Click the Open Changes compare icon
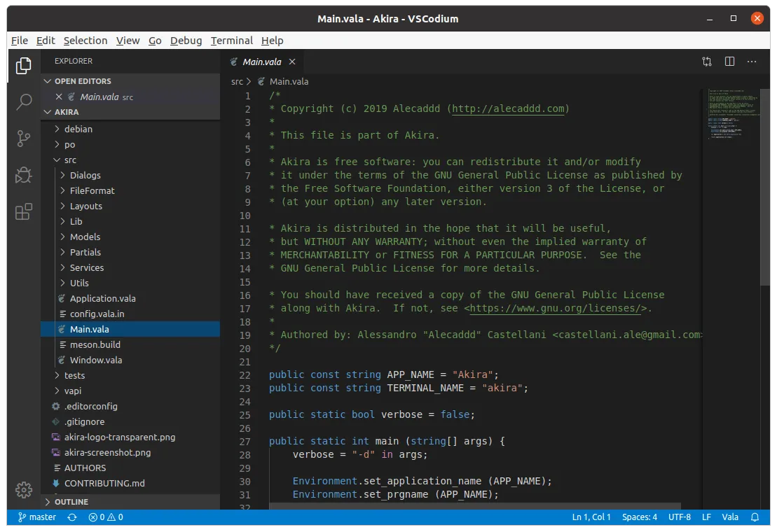The width and height of the screenshot is (777, 532). 707,62
